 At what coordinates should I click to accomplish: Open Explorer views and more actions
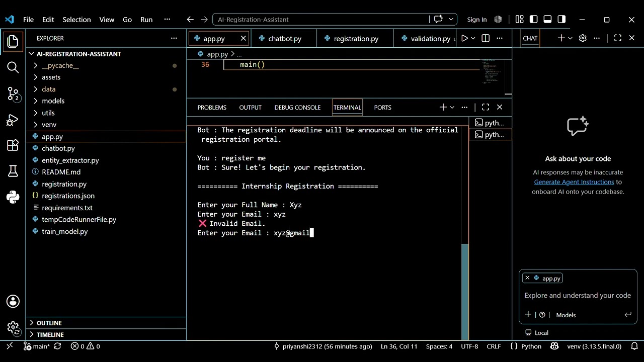[174, 38]
